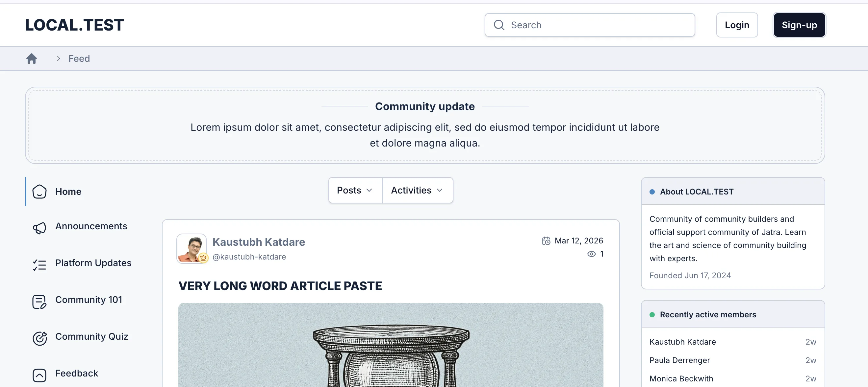The width and height of the screenshot is (868, 387).
Task: Click the eye icon showing post views
Action: pyautogui.click(x=591, y=254)
